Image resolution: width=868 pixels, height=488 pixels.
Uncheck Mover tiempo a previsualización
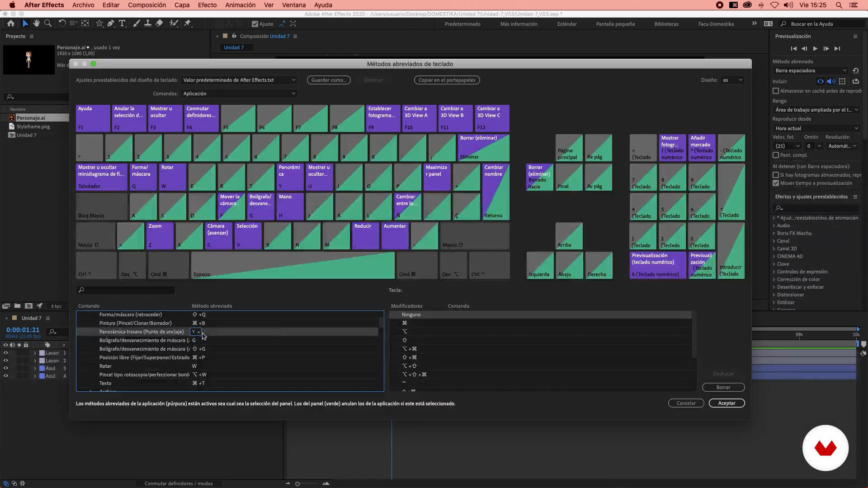[776, 183]
